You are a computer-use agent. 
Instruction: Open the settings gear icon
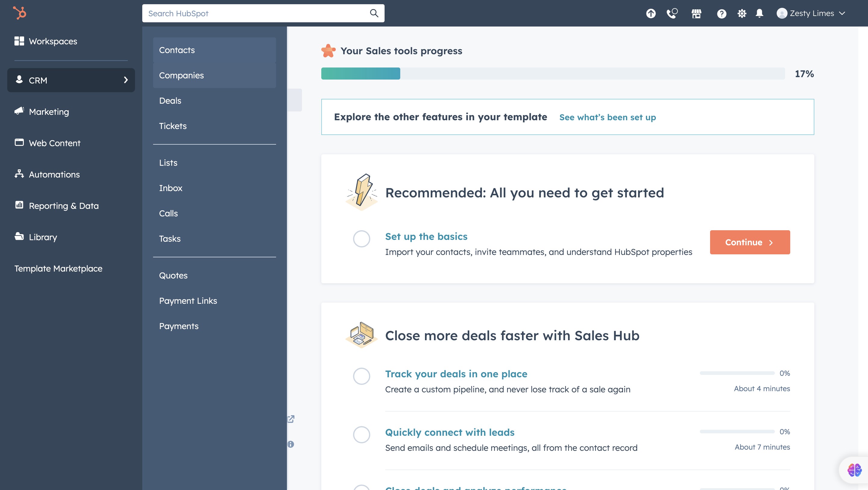click(x=742, y=14)
